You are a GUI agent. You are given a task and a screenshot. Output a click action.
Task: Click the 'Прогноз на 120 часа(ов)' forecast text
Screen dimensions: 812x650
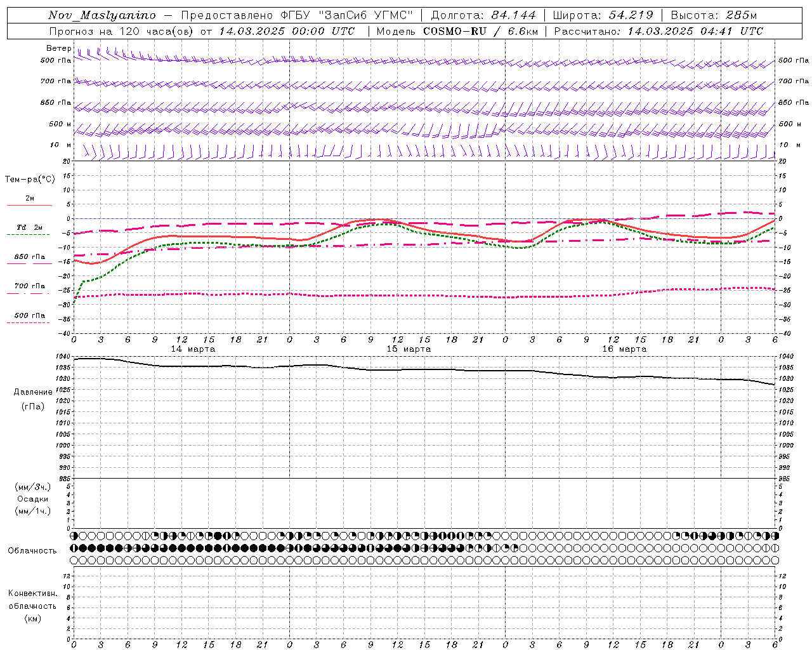(122, 31)
